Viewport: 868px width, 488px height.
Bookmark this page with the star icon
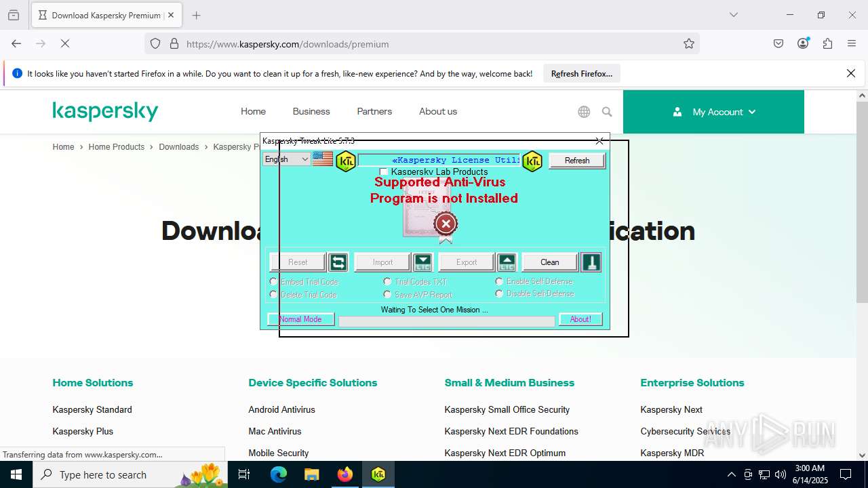click(x=689, y=43)
